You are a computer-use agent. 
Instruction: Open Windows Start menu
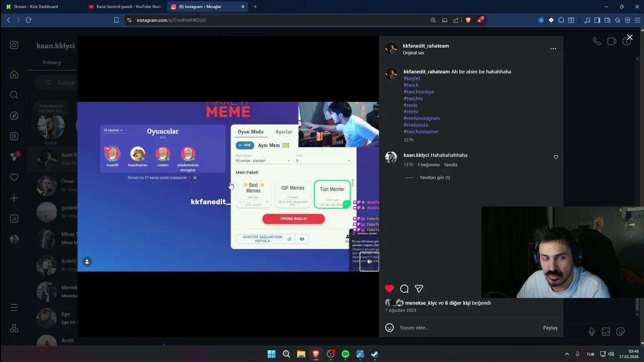coord(271,354)
